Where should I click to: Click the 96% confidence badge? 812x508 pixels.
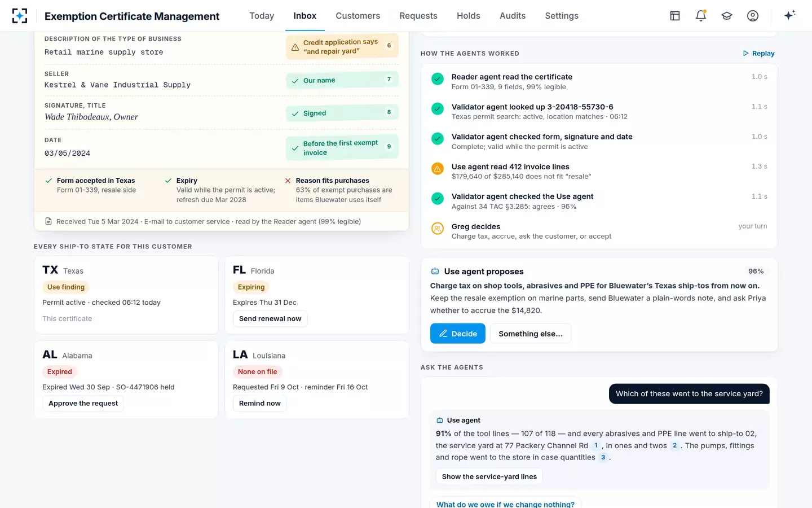click(x=756, y=271)
